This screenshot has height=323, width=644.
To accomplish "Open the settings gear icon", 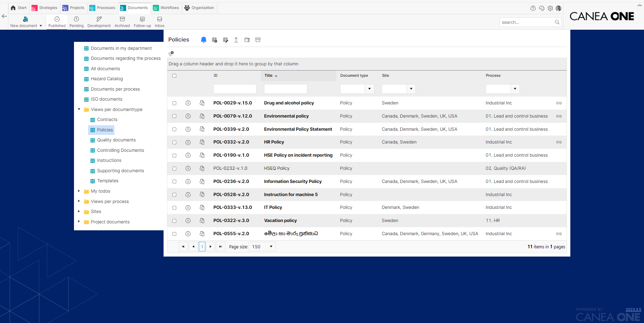I will (550, 8).
